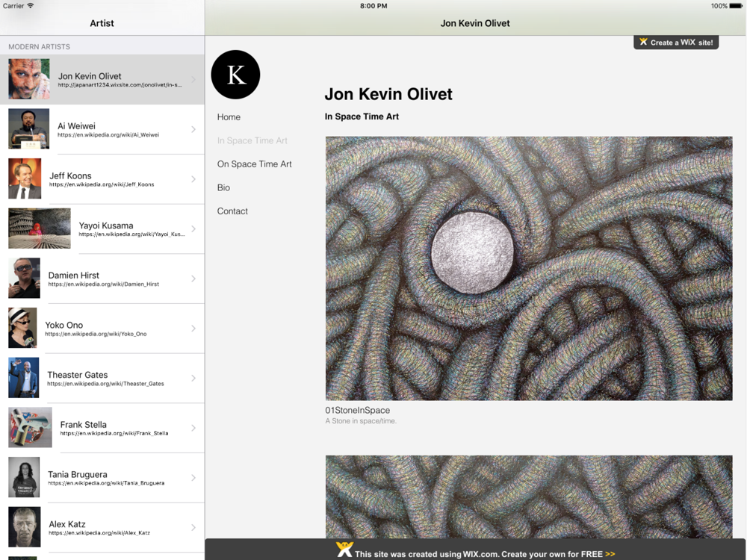This screenshot has width=747, height=560.
Task: Click the bottom Wix banner's FREE >> link
Action: click(x=598, y=554)
